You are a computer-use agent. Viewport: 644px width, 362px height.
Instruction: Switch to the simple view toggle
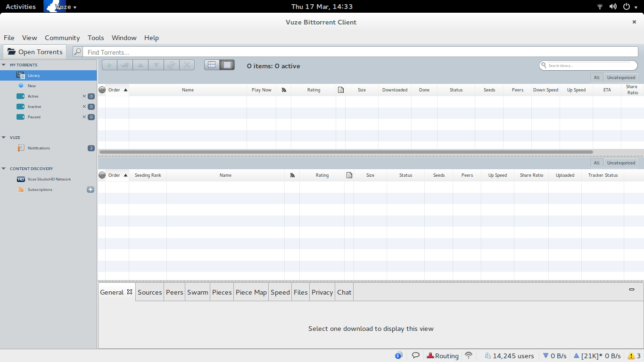click(x=211, y=65)
